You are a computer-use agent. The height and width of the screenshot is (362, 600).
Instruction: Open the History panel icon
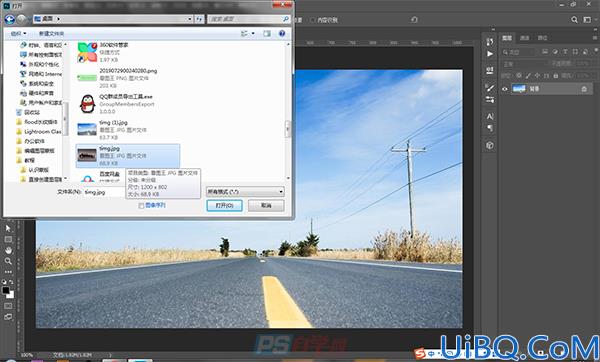[490, 41]
